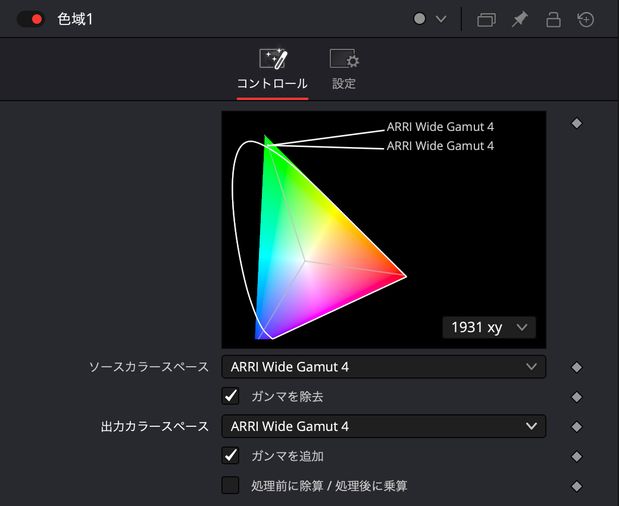The height and width of the screenshot is (506, 619).
Task: Click keyframe diamond for ソースカラースペース
Action: (576, 367)
